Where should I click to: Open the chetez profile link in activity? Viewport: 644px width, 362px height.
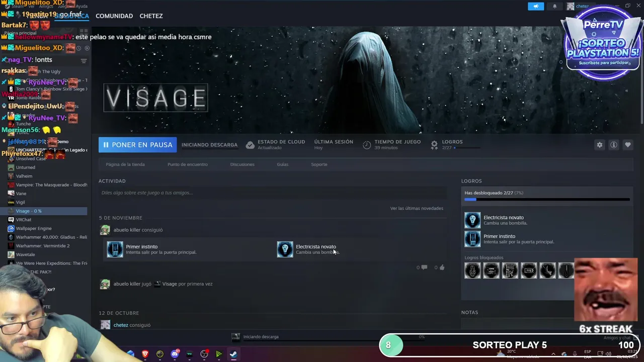point(121,325)
